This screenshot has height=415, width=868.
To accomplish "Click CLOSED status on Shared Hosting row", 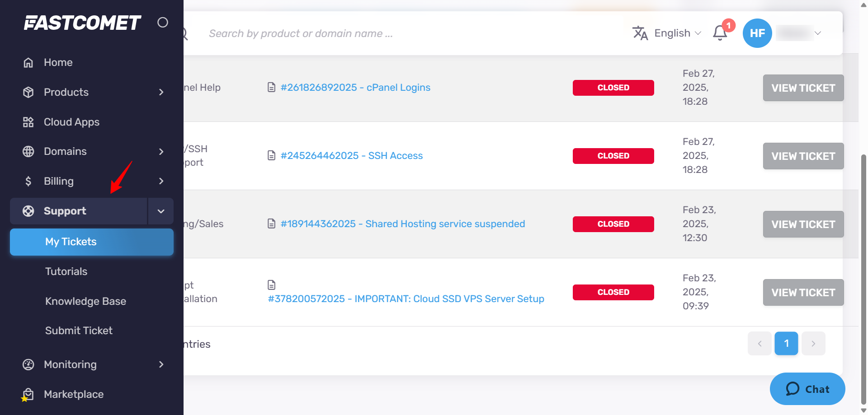I will (x=613, y=224).
